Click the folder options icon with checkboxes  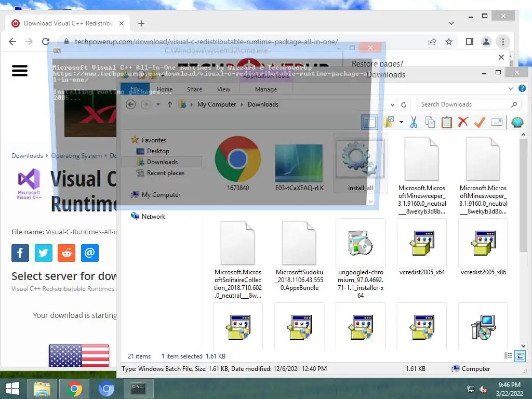point(389,122)
